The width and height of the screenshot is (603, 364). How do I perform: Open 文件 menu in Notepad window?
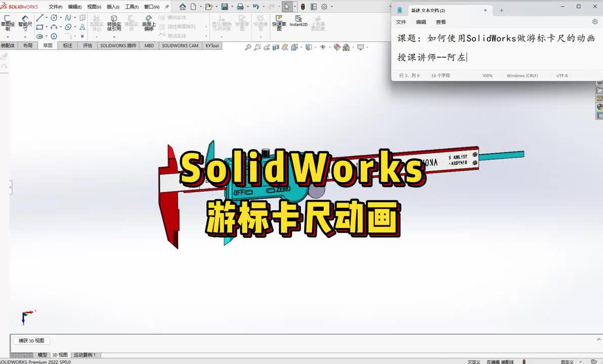pyautogui.click(x=401, y=22)
